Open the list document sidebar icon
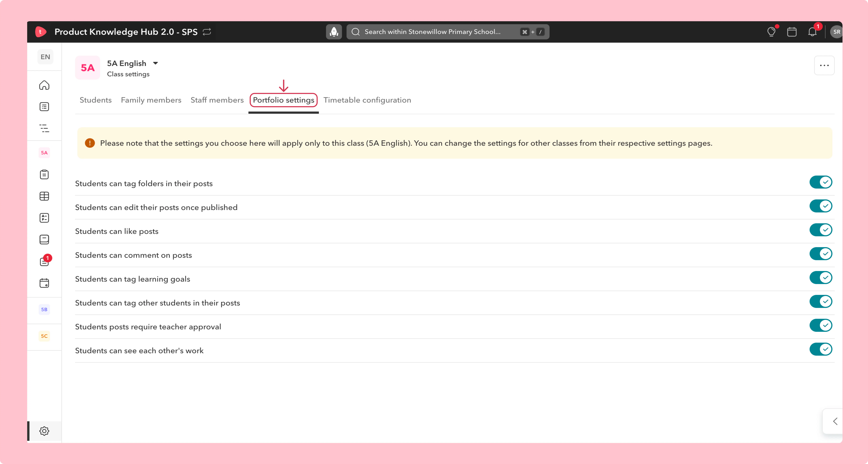This screenshot has height=464, width=868. tap(44, 107)
